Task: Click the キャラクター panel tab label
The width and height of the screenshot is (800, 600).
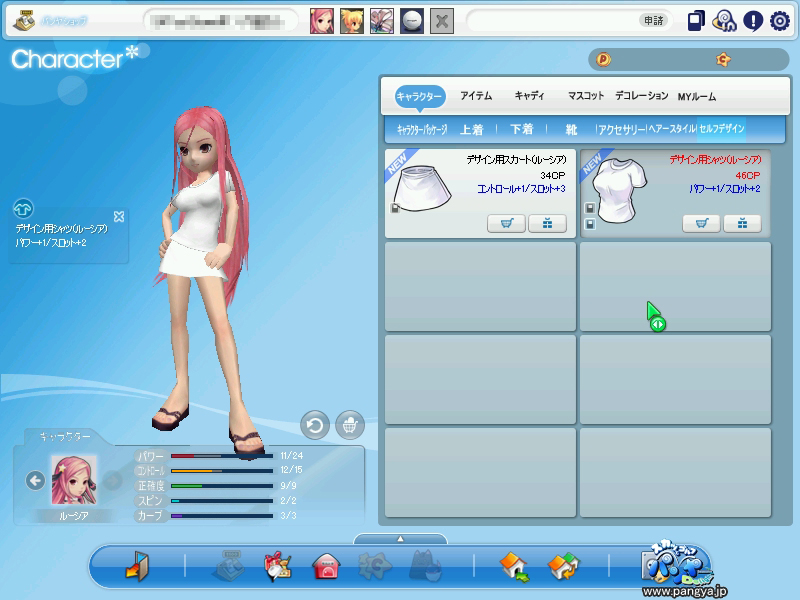Action: click(x=65, y=437)
